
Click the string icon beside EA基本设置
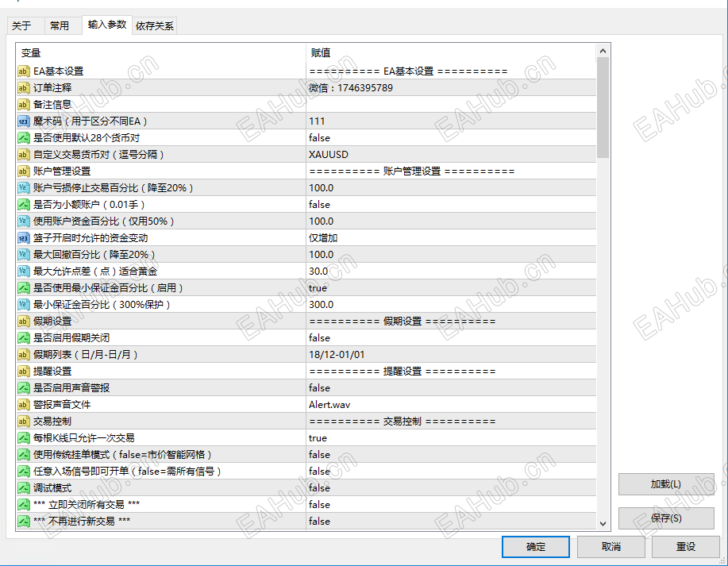23,71
